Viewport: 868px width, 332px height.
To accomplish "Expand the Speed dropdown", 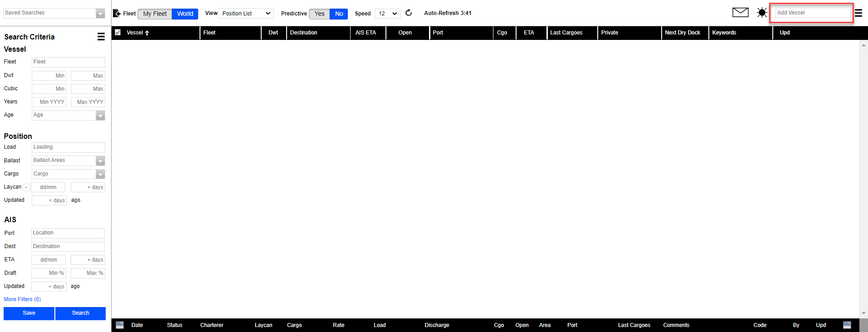I will 387,14.
